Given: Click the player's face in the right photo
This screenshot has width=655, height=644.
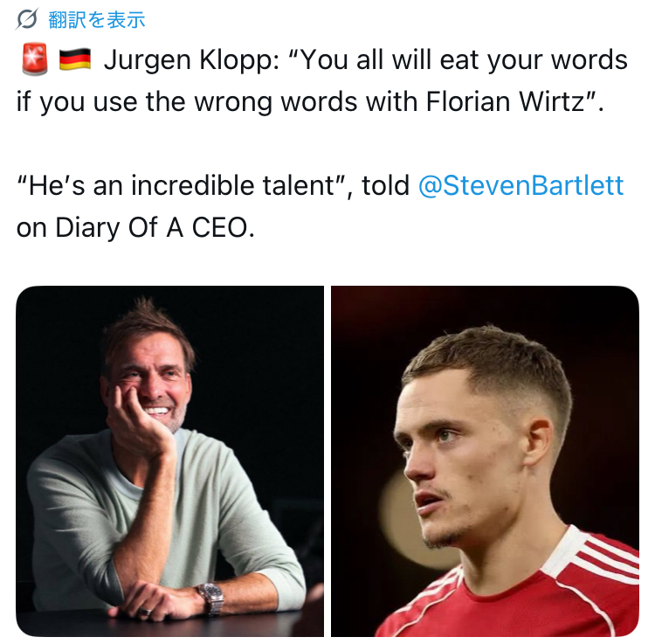Looking at the screenshot, I should (x=459, y=452).
